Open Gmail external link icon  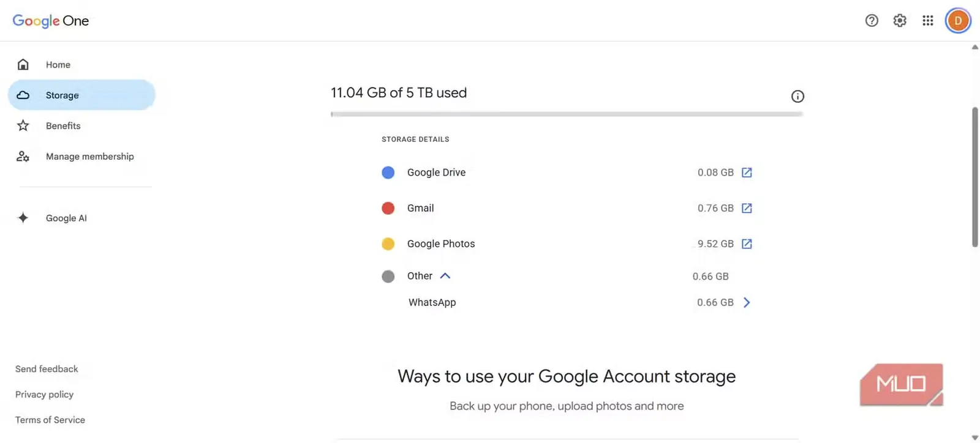tap(747, 208)
